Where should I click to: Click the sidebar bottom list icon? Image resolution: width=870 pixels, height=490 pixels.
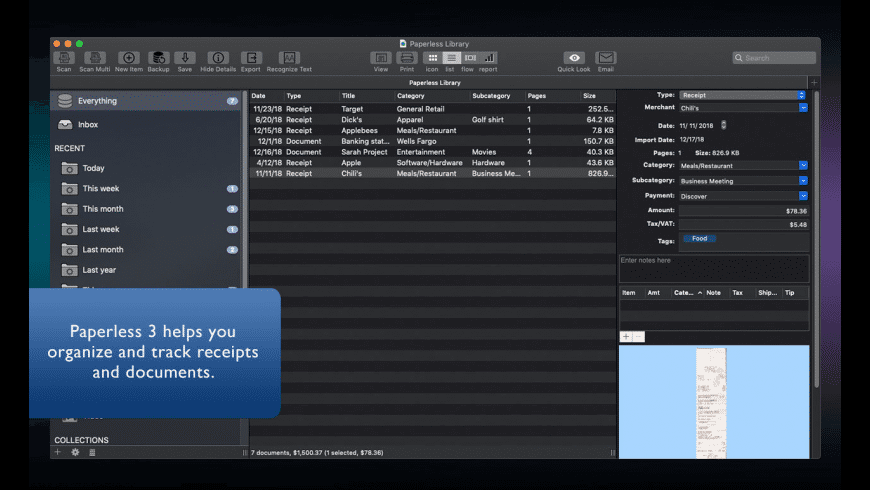click(x=92, y=452)
